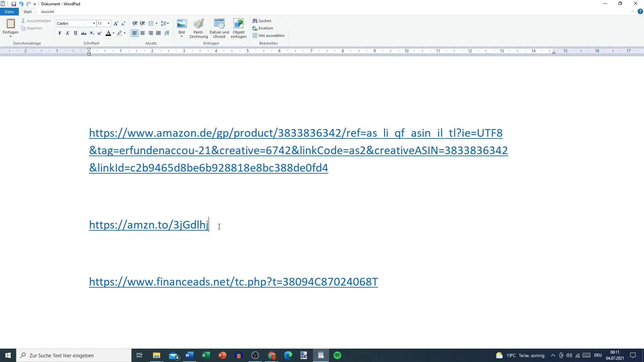Open Suchen find tool
This screenshot has height=362, width=644.
coord(262,21)
